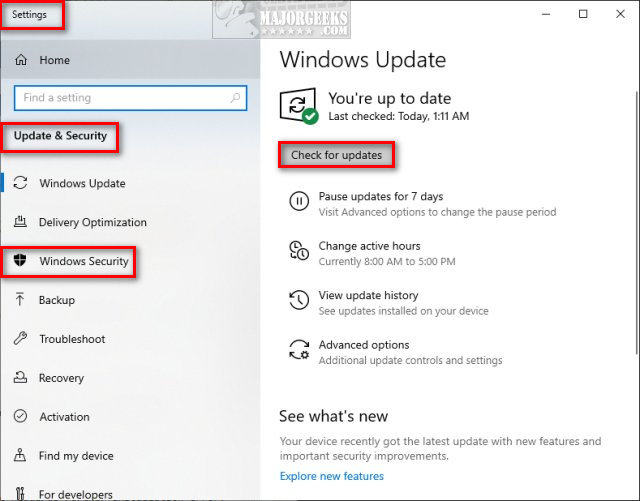Click the Windows Update page heading
Viewport: 640px width, 501px height.
[362, 60]
